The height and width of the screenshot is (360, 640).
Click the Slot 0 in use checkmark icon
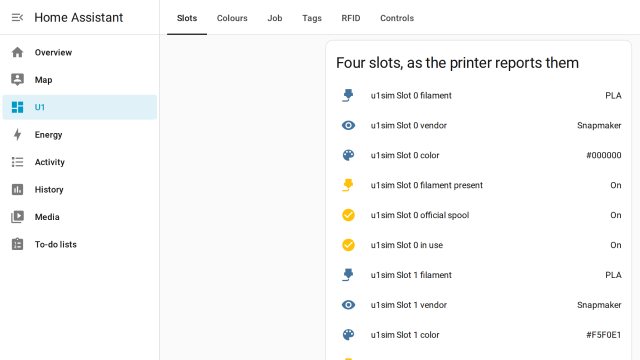(348, 245)
